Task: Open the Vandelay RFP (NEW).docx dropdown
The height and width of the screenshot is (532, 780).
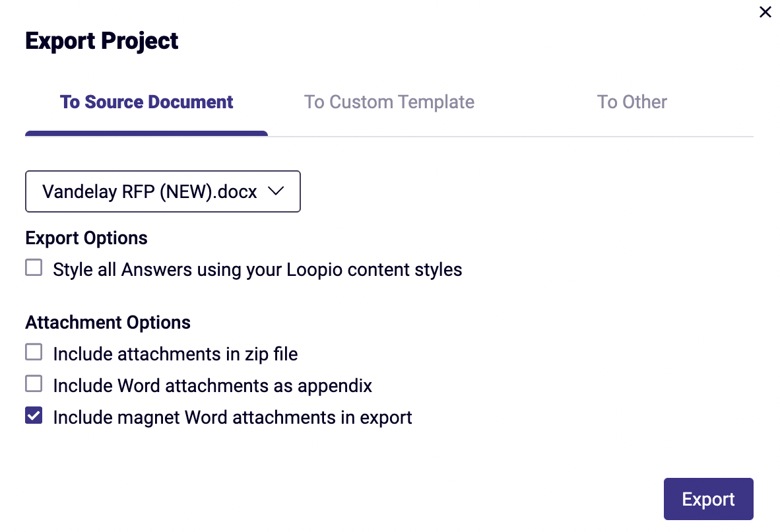Action: point(163,191)
